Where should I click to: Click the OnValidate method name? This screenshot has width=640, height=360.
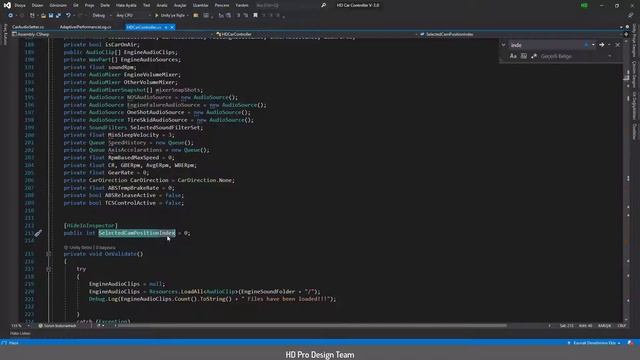(121, 254)
